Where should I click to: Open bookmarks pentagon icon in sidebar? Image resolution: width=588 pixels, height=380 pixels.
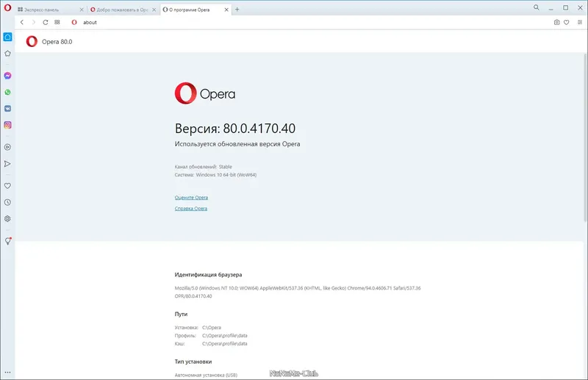click(x=7, y=53)
